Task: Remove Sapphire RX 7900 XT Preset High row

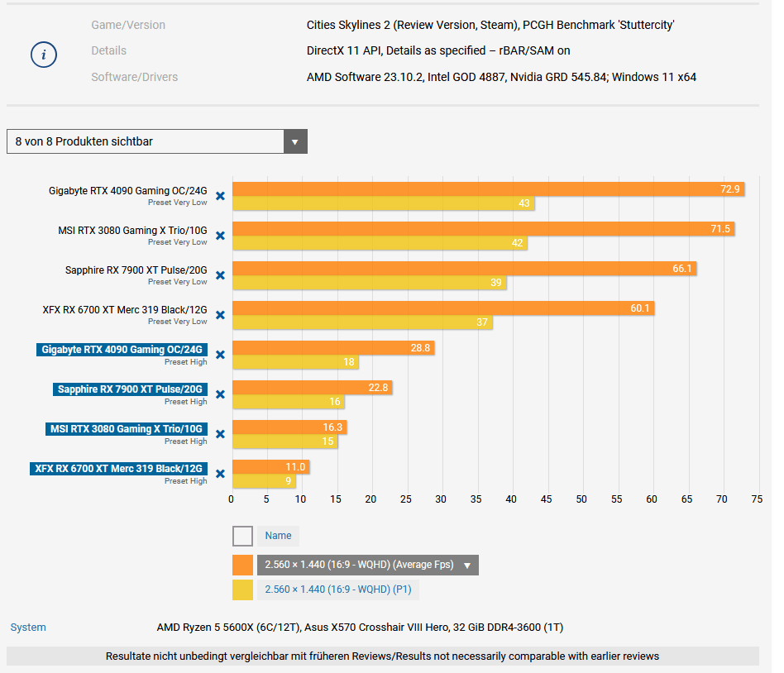Action: [221, 394]
